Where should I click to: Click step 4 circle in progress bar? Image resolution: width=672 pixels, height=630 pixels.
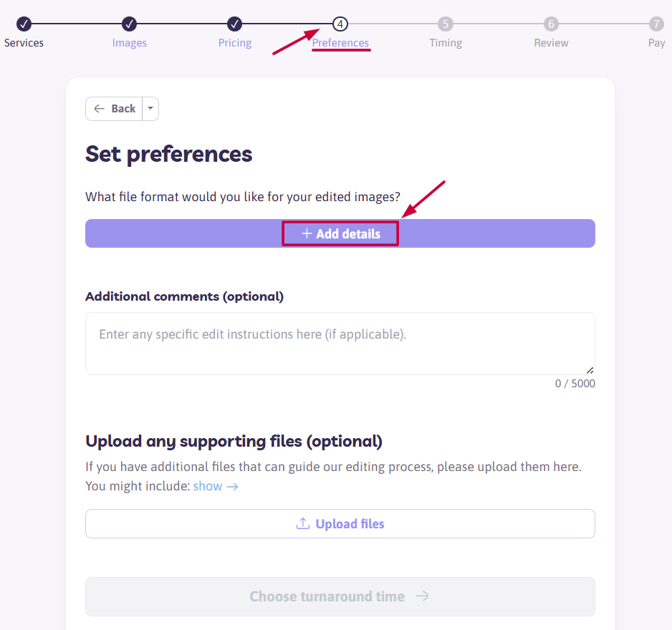point(340,24)
